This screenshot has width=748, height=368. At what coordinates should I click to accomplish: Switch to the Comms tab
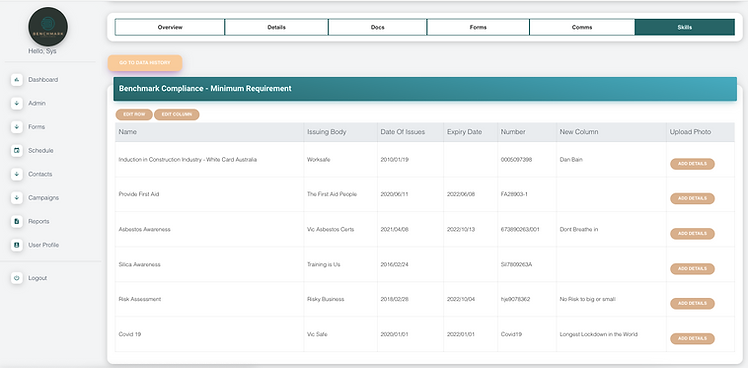(582, 27)
